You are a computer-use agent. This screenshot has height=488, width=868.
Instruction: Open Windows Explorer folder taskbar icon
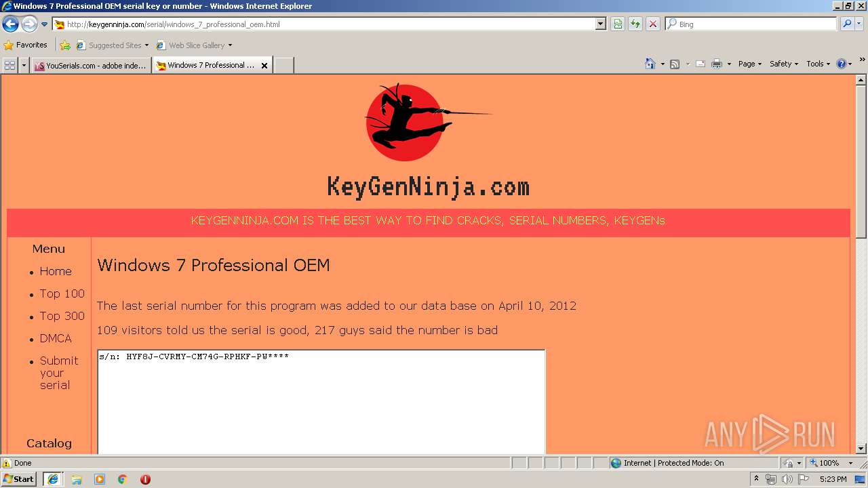77,479
